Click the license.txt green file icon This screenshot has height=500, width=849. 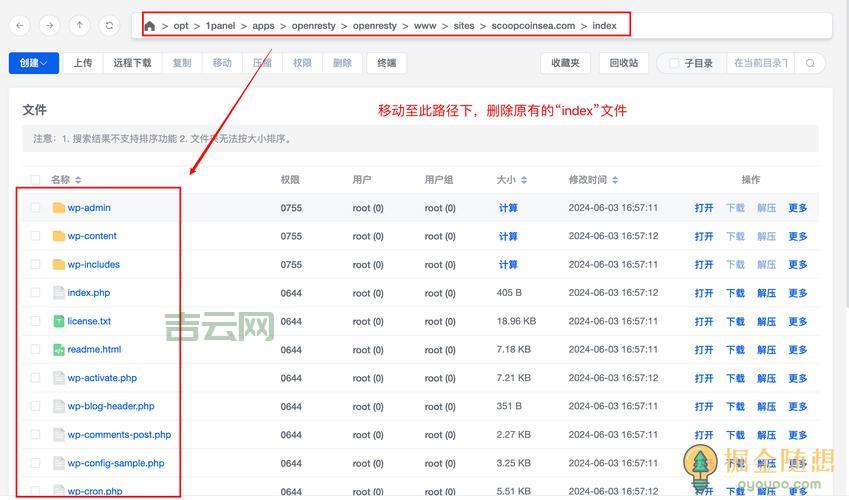[58, 321]
